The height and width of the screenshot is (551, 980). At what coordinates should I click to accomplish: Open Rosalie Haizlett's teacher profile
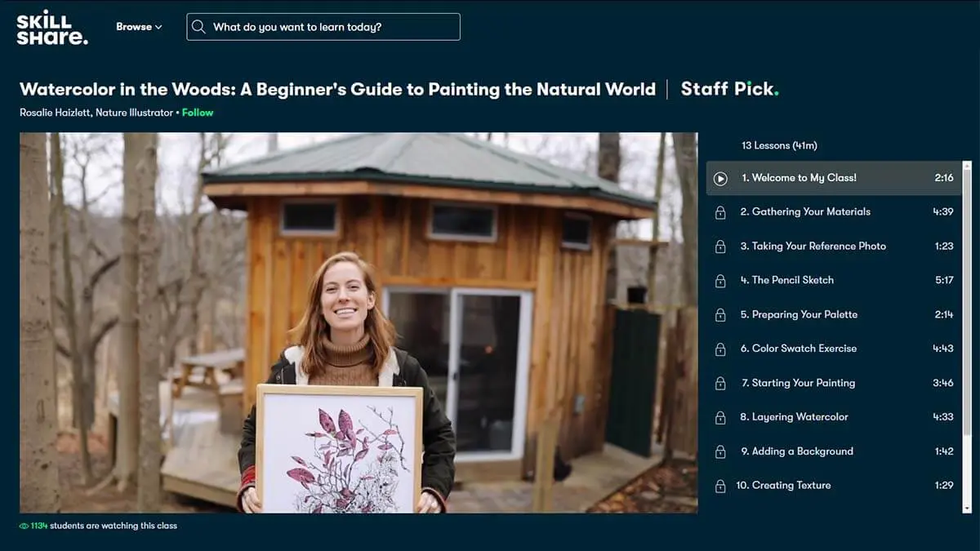[96, 113]
